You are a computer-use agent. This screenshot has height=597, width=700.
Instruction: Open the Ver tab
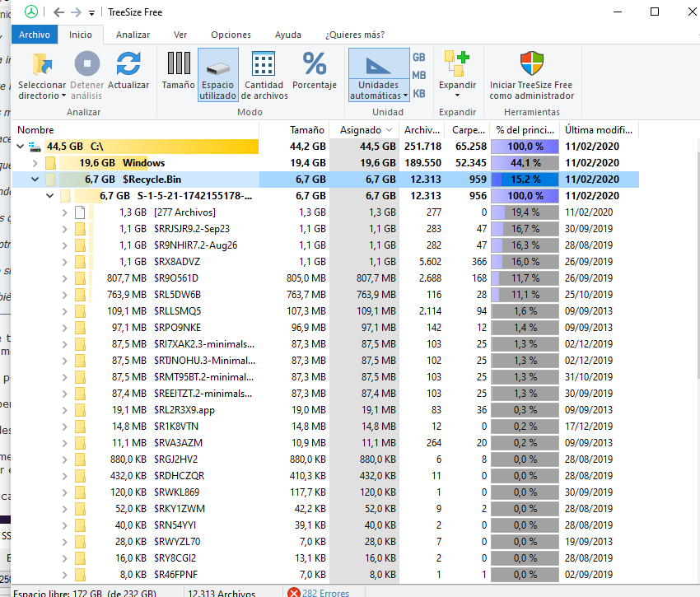click(180, 35)
